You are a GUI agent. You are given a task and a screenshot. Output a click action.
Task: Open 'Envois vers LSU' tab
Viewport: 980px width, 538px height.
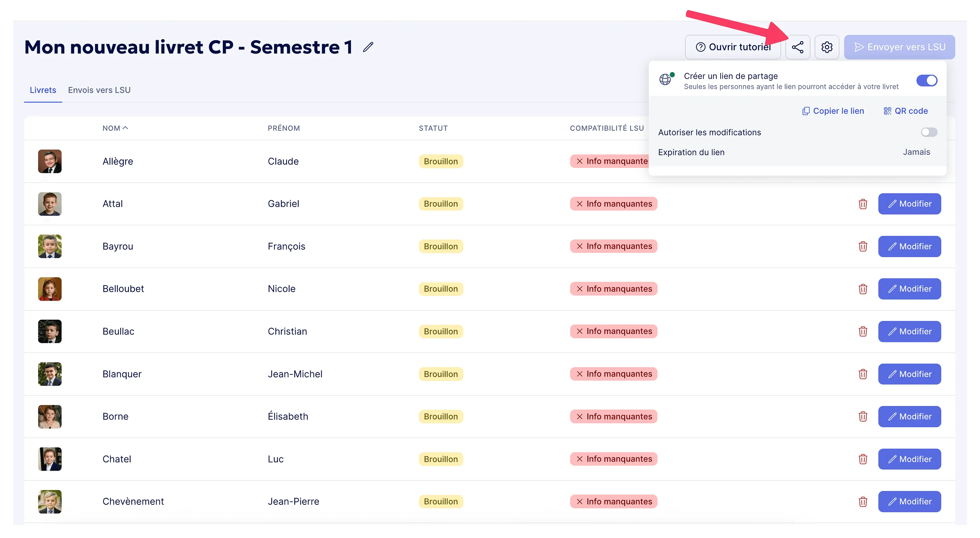point(99,90)
